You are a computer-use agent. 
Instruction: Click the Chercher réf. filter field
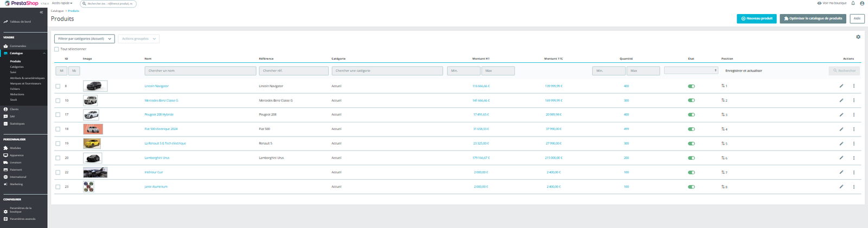(x=293, y=70)
